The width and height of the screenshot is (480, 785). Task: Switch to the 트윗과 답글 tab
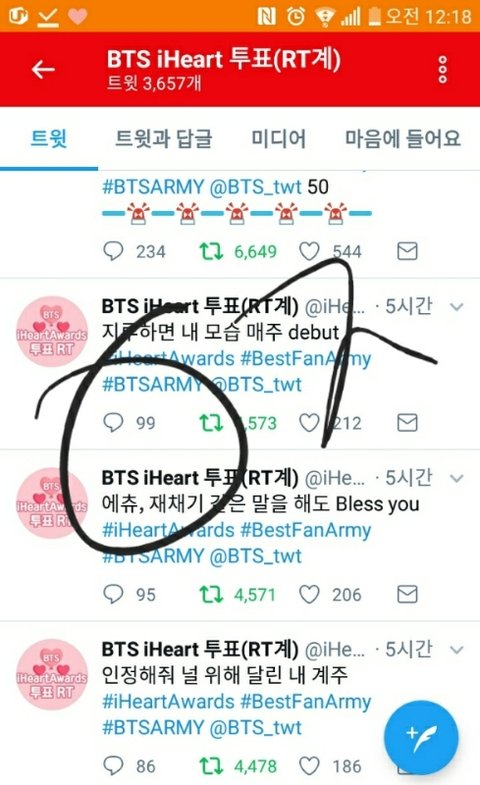[164, 138]
